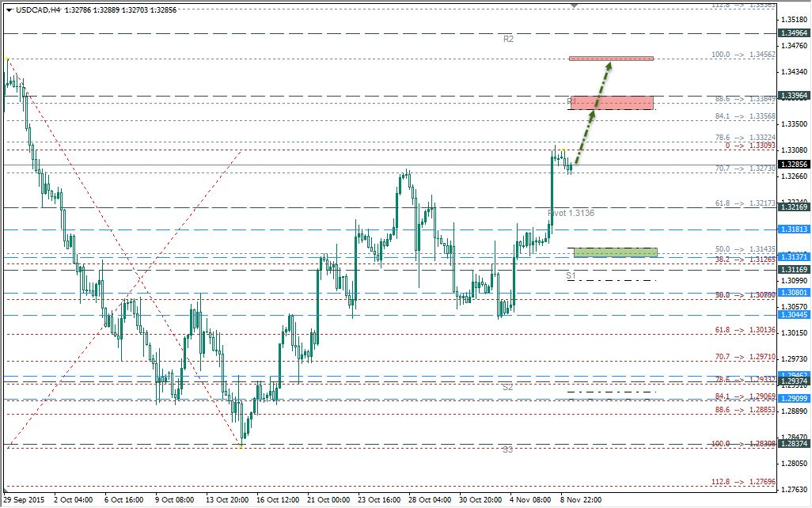Image resolution: width=812 pixels, height=508 pixels.
Task: Click the Pivot 1.3136 label
Action: [571, 213]
